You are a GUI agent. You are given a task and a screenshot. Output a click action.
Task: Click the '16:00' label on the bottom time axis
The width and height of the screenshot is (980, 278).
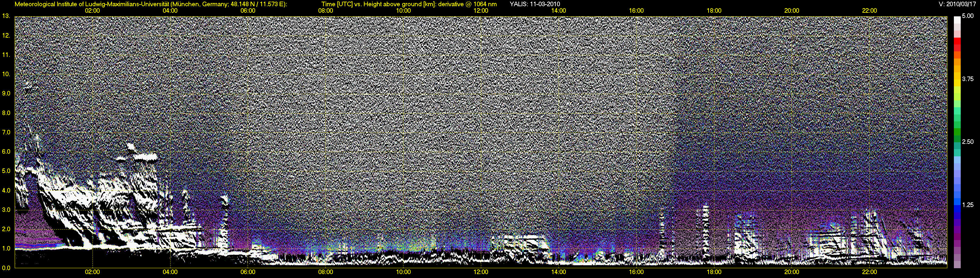636,272
